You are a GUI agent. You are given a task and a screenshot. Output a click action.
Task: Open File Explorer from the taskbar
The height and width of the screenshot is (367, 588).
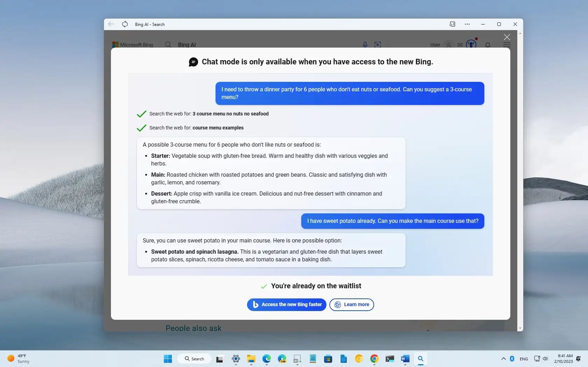251,359
